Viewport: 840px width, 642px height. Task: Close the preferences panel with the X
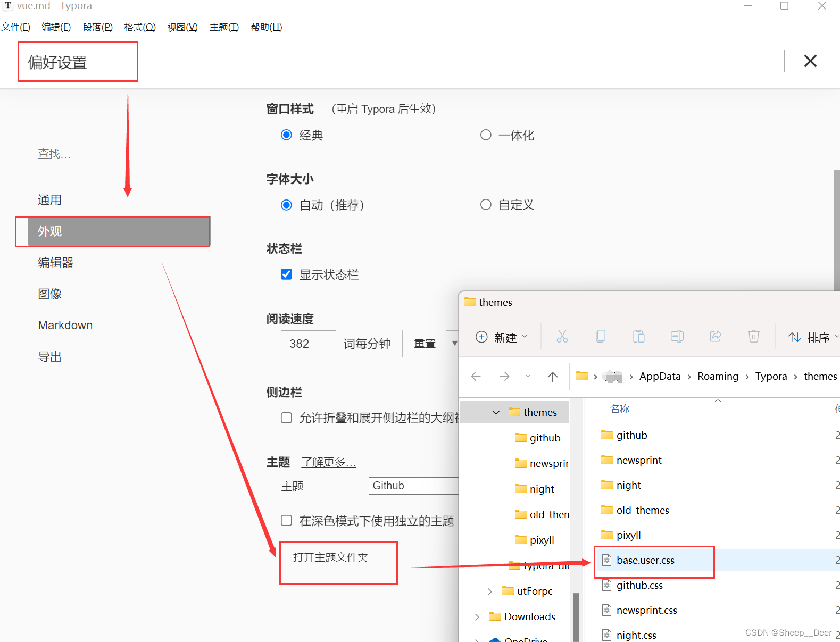810,61
